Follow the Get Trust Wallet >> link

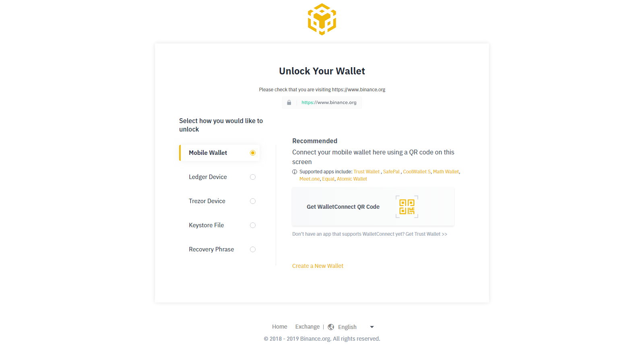[x=426, y=234]
